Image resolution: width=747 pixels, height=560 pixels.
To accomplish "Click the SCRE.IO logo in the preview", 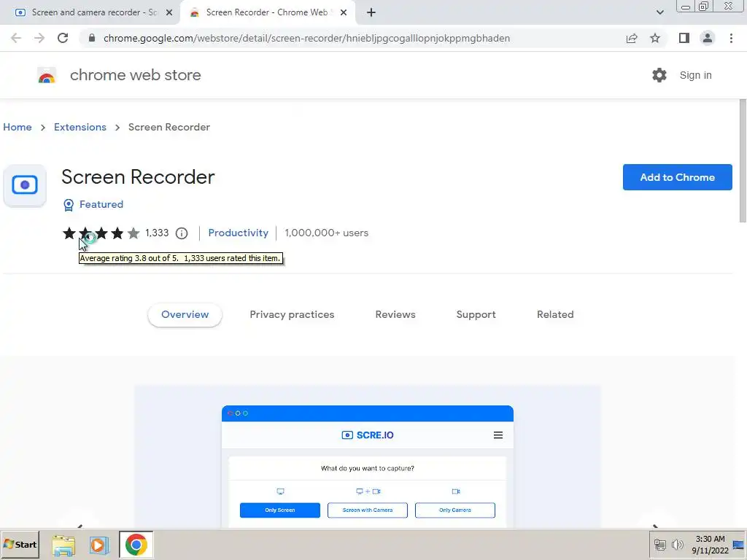I will point(368,435).
